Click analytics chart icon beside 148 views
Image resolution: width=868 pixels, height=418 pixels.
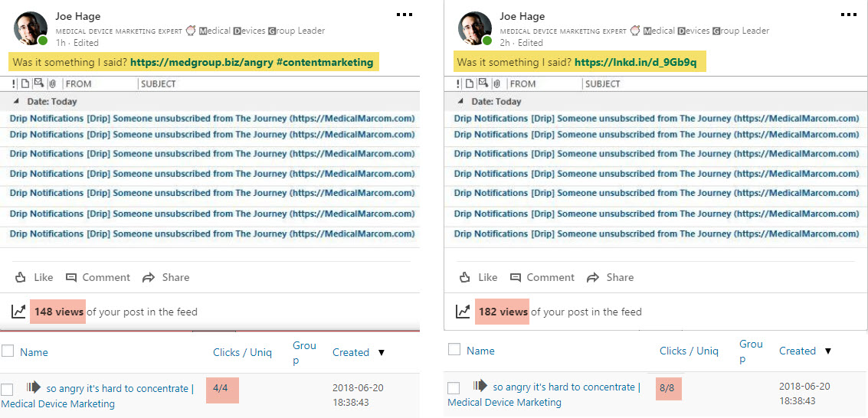click(19, 312)
